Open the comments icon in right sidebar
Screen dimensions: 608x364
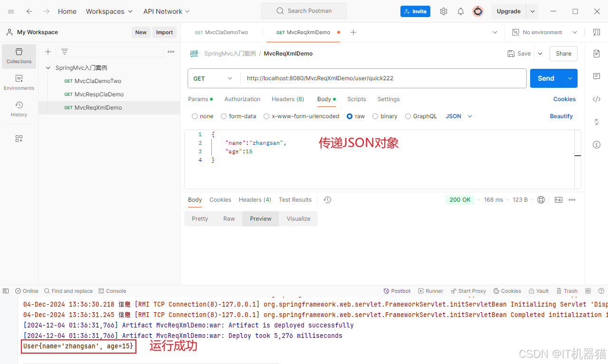(597, 76)
